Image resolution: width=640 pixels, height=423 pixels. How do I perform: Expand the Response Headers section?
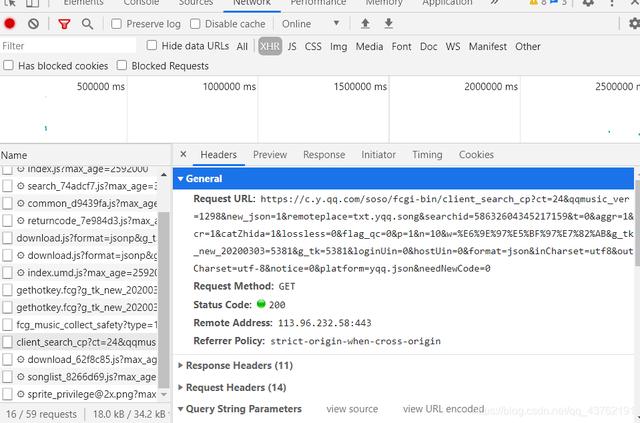click(x=239, y=366)
